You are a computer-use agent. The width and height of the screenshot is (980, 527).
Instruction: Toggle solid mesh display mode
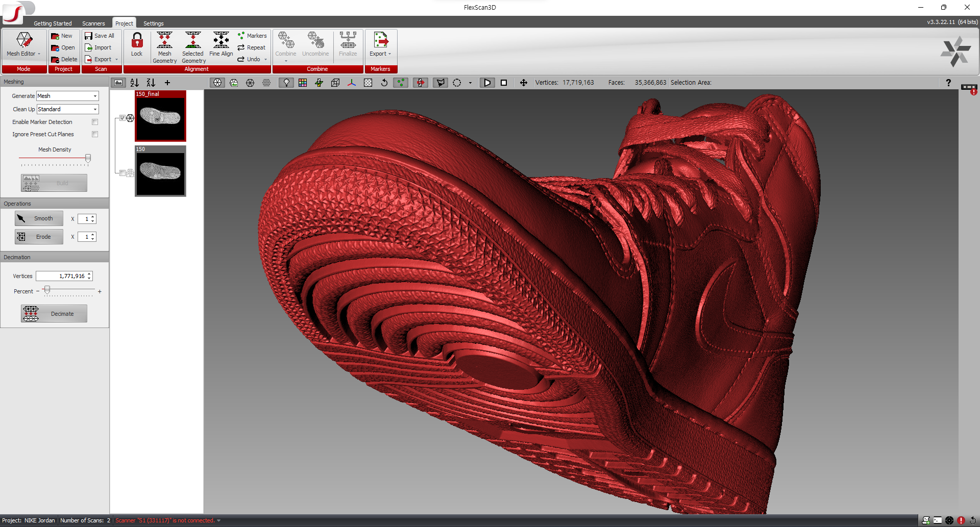pyautogui.click(x=217, y=83)
